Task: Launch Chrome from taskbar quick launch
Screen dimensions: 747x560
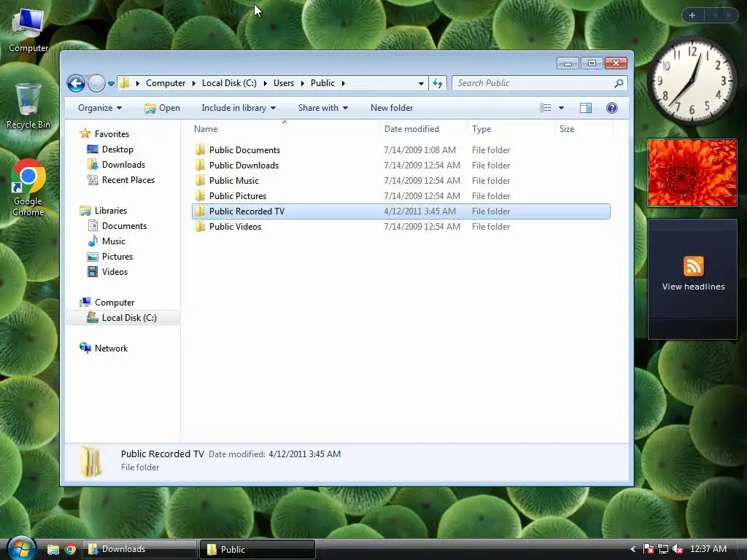Action: (70, 550)
